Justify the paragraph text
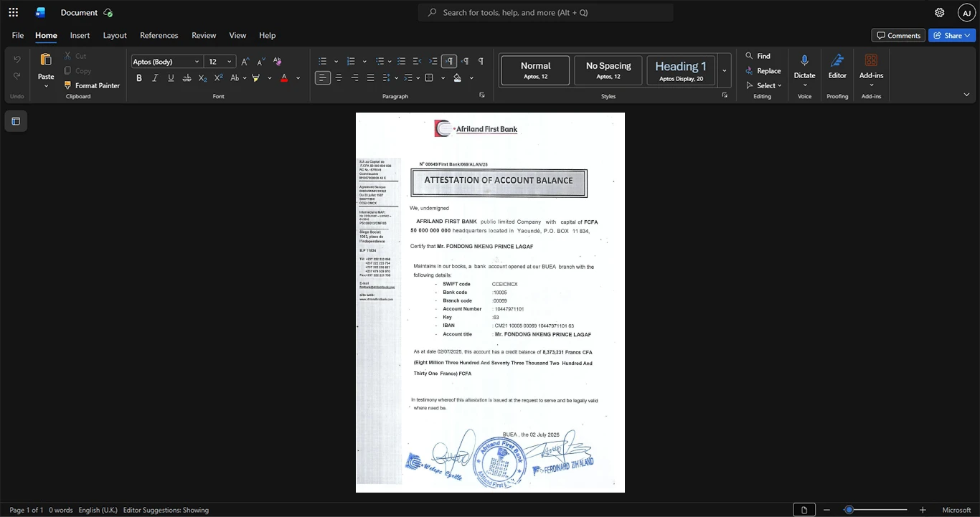980x517 pixels. [370, 77]
